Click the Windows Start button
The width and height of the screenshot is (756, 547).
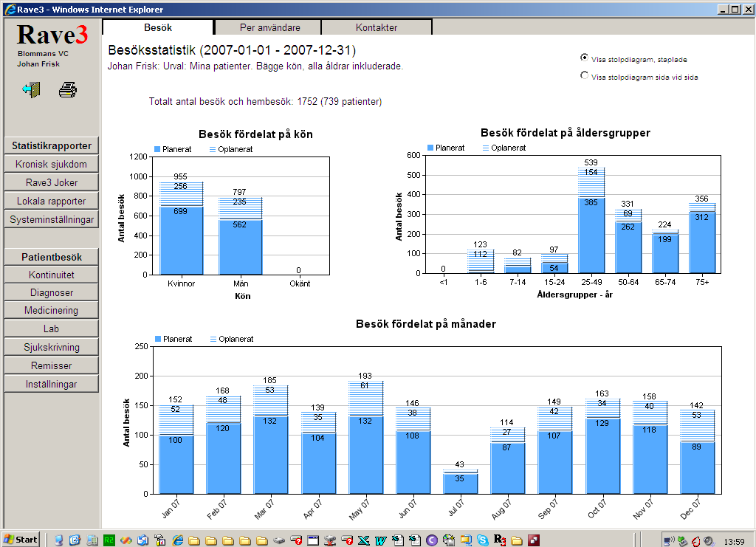pyautogui.click(x=21, y=540)
